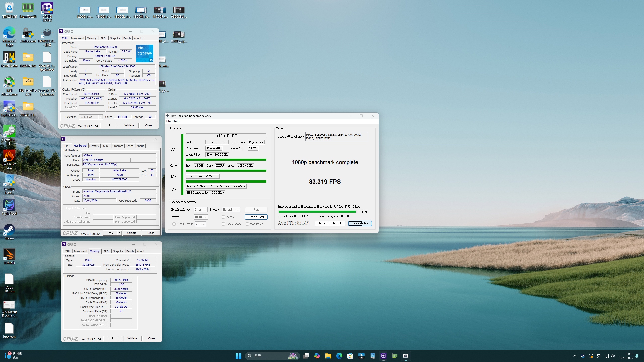Open the File menu in HWBOT x265

pyautogui.click(x=168, y=121)
